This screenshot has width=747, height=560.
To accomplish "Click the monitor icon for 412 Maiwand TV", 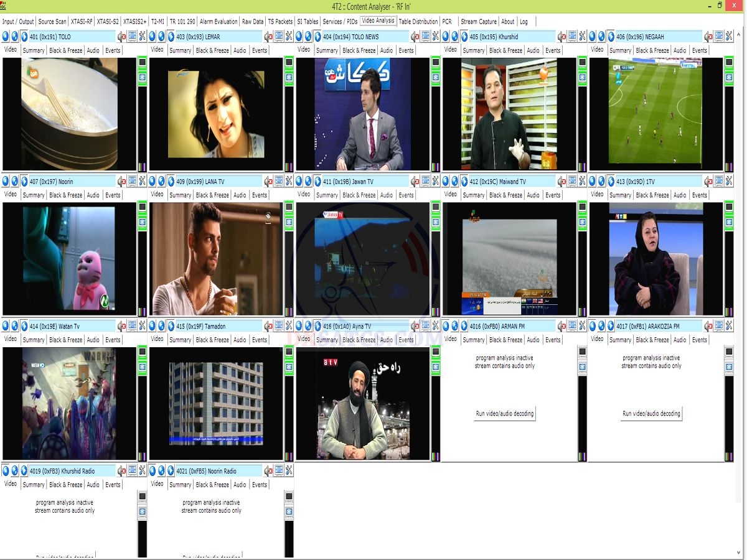I will [x=572, y=182].
